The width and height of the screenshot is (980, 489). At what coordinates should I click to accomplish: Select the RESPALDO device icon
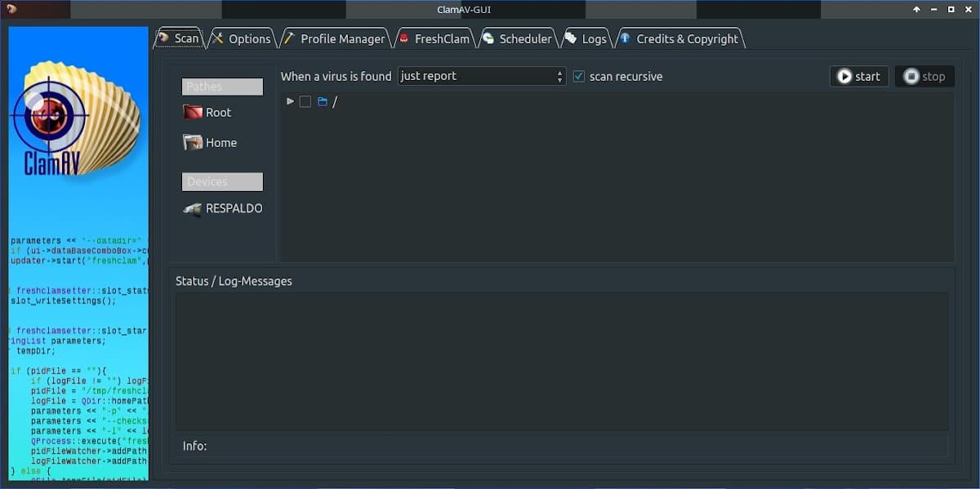(x=193, y=209)
